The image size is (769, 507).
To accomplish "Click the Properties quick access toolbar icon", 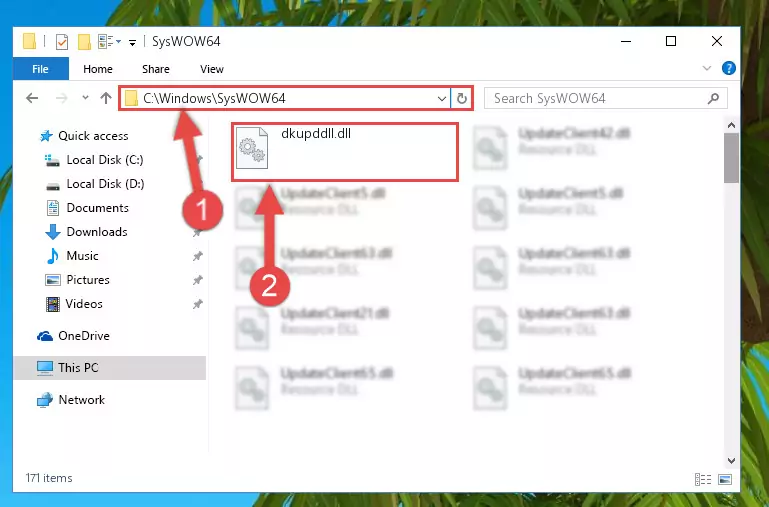I will (x=62, y=42).
